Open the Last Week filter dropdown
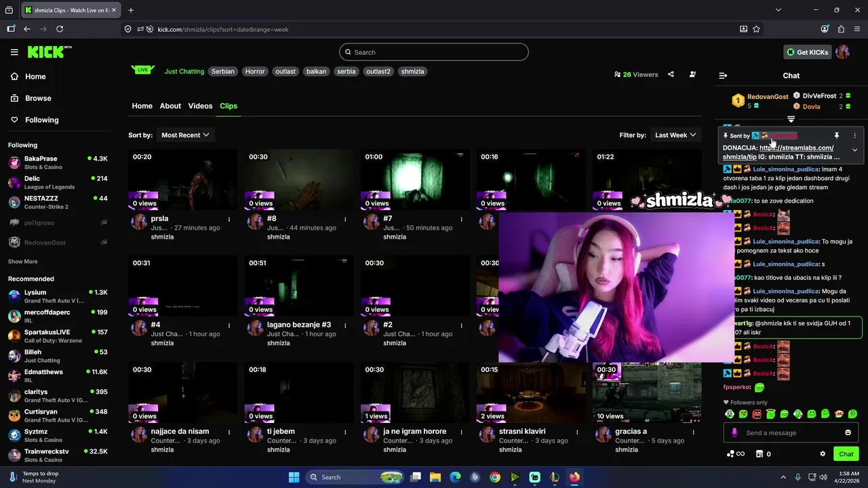 pos(675,135)
